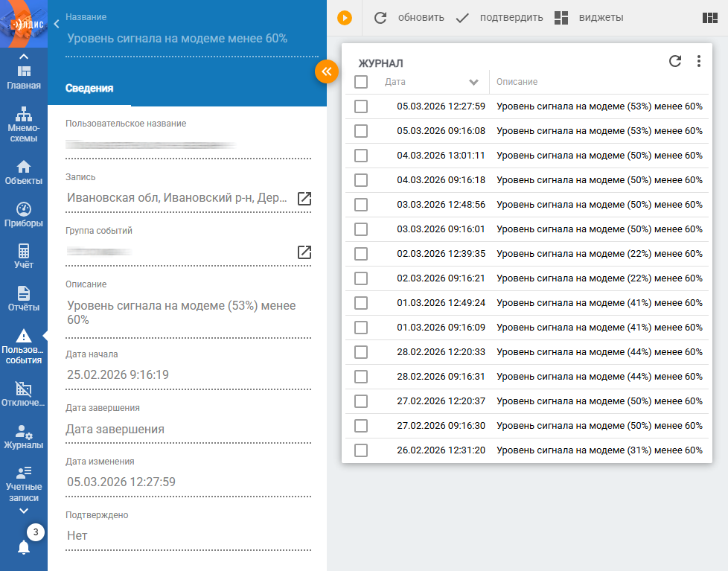Open the Журнал three-dot menu
This screenshot has height=571, width=728.
pyautogui.click(x=698, y=62)
